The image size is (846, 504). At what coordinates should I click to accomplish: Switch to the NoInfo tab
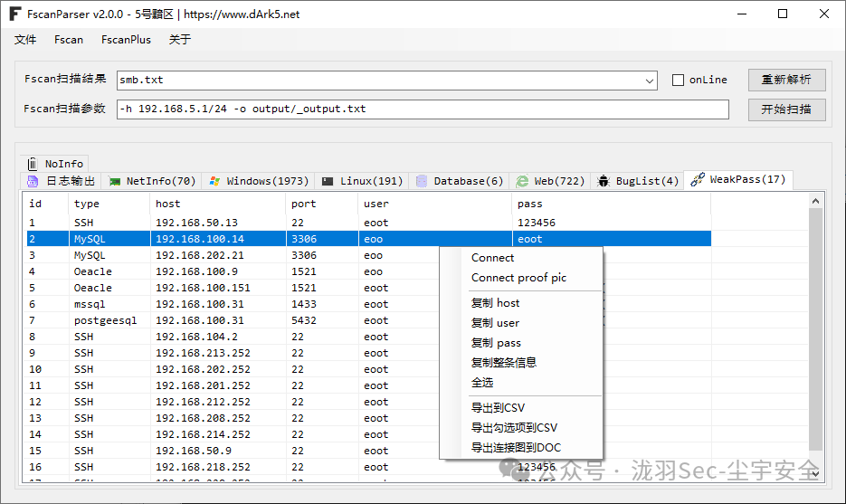[55, 164]
